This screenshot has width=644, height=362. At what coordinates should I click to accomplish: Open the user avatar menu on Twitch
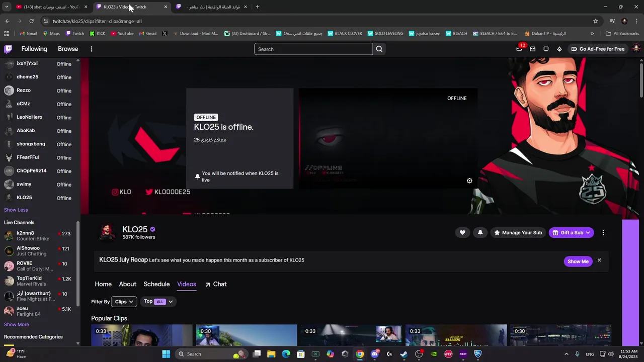pyautogui.click(x=636, y=49)
